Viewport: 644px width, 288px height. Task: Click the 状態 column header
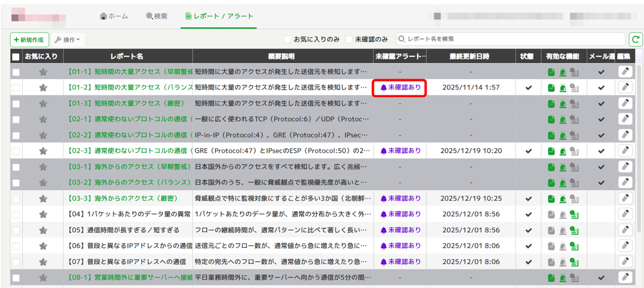click(x=528, y=56)
